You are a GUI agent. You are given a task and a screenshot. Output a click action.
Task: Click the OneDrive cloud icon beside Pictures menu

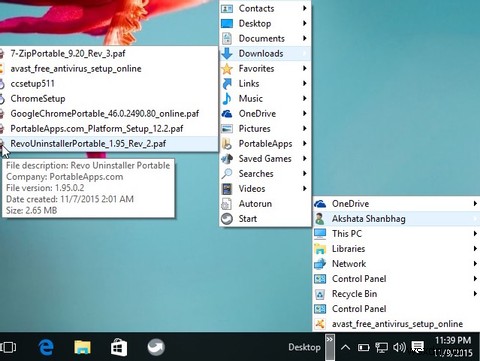[227, 114]
